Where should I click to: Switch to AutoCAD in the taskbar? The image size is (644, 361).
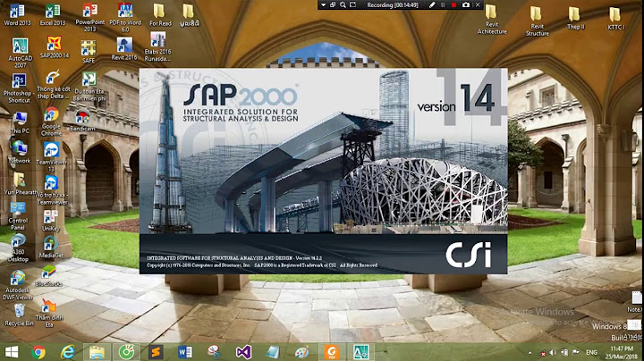pyautogui.click(x=361, y=352)
